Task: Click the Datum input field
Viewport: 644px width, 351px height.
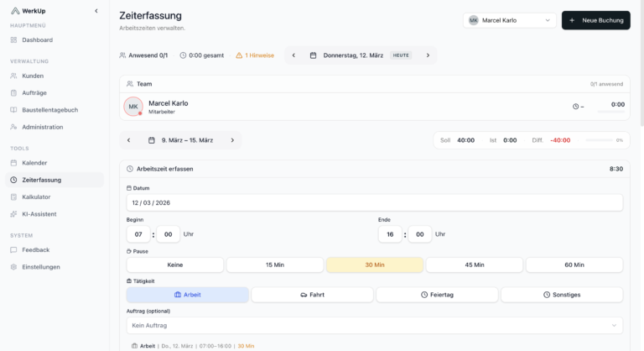Action: tap(374, 202)
